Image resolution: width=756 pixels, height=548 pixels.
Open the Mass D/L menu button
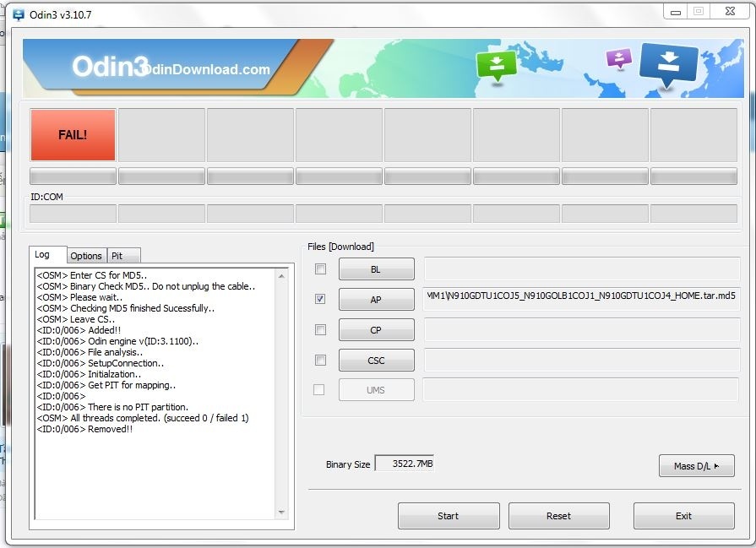point(697,465)
